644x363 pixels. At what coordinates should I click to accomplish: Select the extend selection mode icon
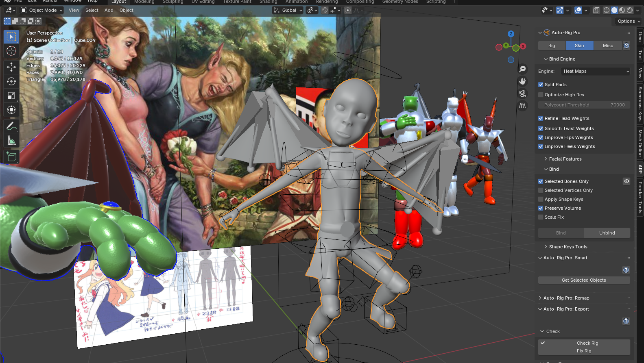point(15,21)
